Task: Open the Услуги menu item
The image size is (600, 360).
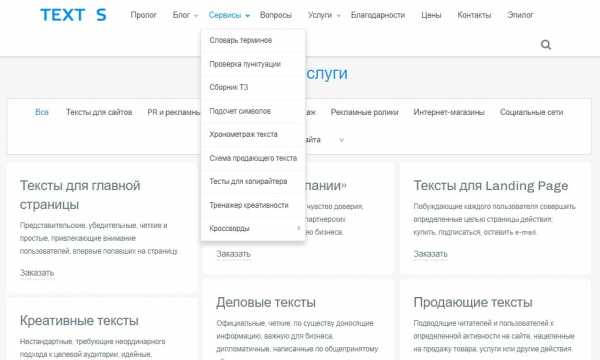Action: coord(320,15)
